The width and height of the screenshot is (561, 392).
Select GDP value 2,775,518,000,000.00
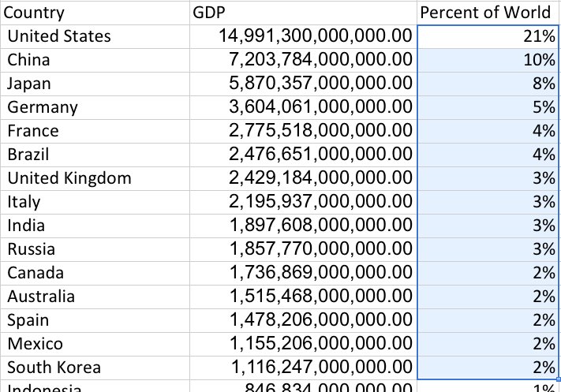click(304, 131)
